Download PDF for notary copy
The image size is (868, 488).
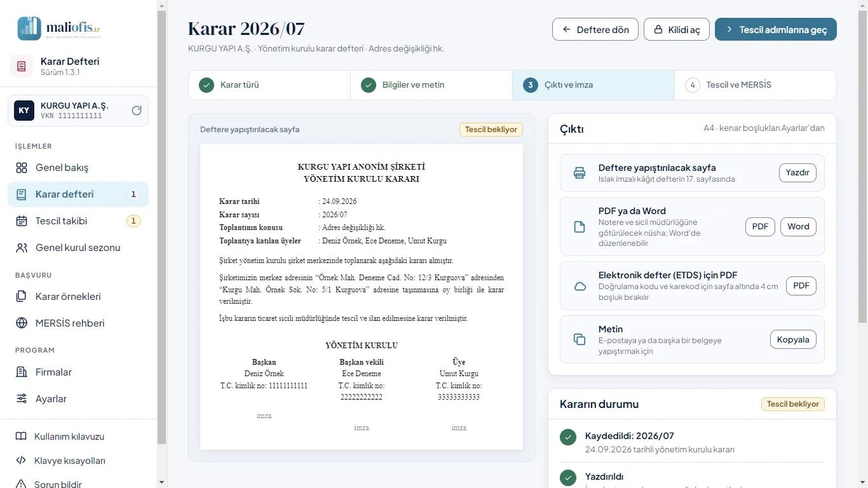click(x=760, y=227)
